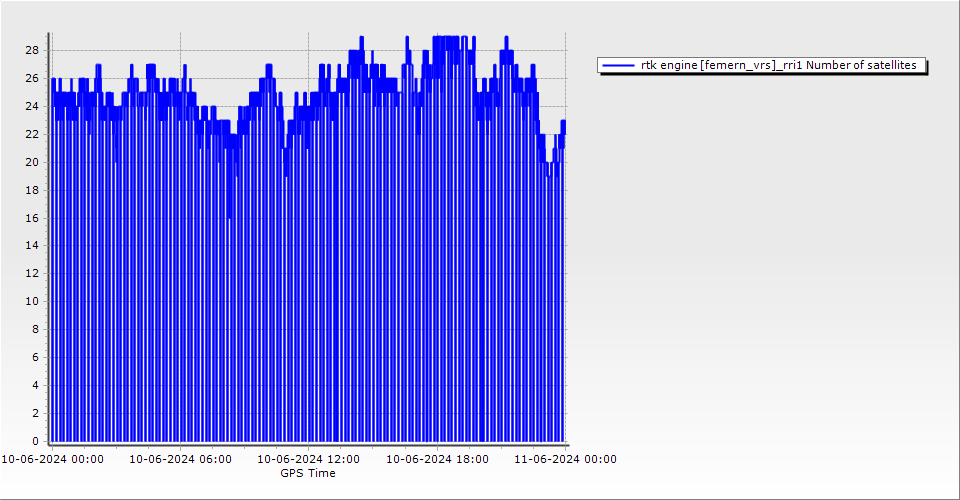Click the 'GPS Time' x-axis title
This screenshot has height=500, width=960.
point(308,473)
